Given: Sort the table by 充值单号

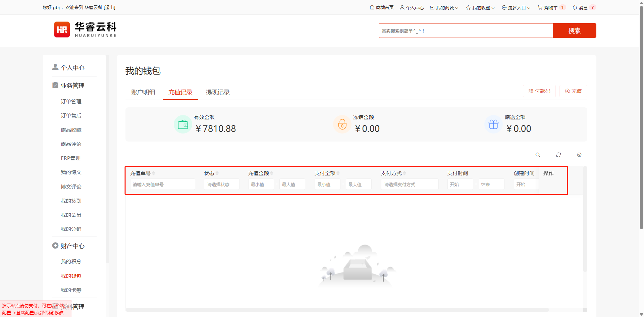Looking at the screenshot, I should pos(154,173).
